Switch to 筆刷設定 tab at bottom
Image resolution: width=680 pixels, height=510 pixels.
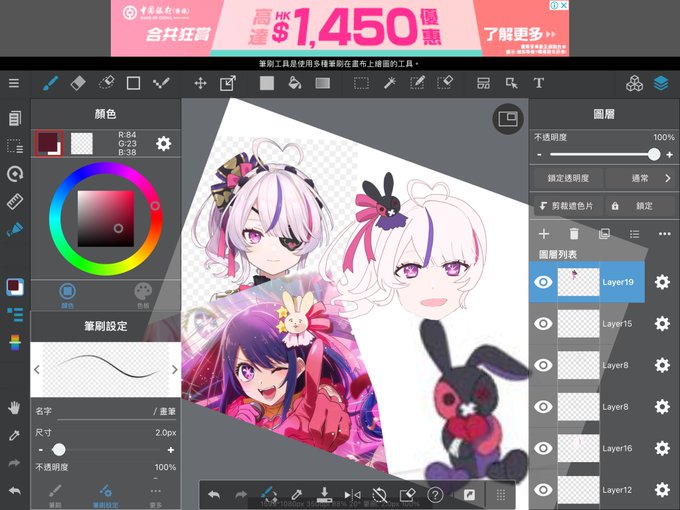click(105, 496)
